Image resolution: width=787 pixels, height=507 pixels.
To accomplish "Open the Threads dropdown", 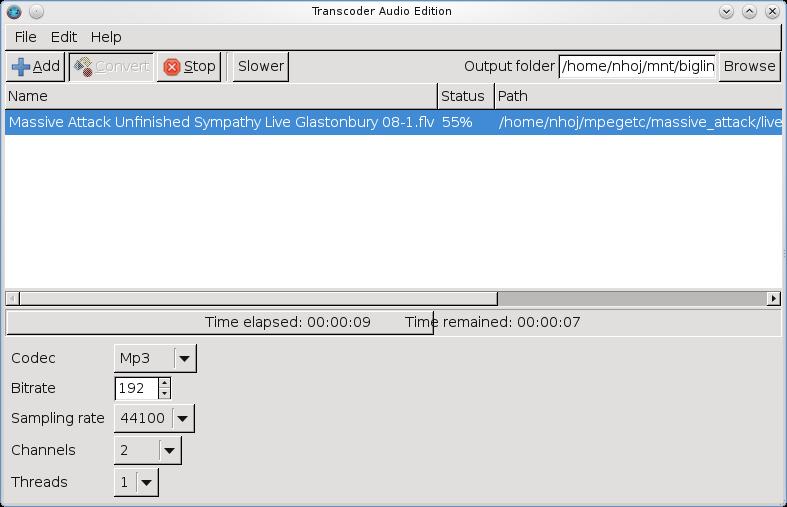I will pyautogui.click(x=136, y=482).
